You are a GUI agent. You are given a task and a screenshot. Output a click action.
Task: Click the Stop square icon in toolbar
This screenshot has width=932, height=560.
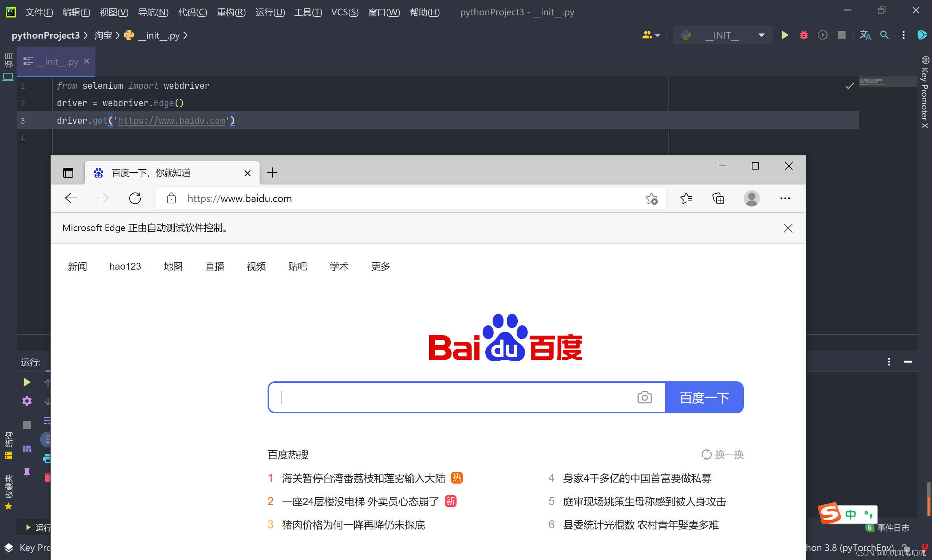point(841,35)
